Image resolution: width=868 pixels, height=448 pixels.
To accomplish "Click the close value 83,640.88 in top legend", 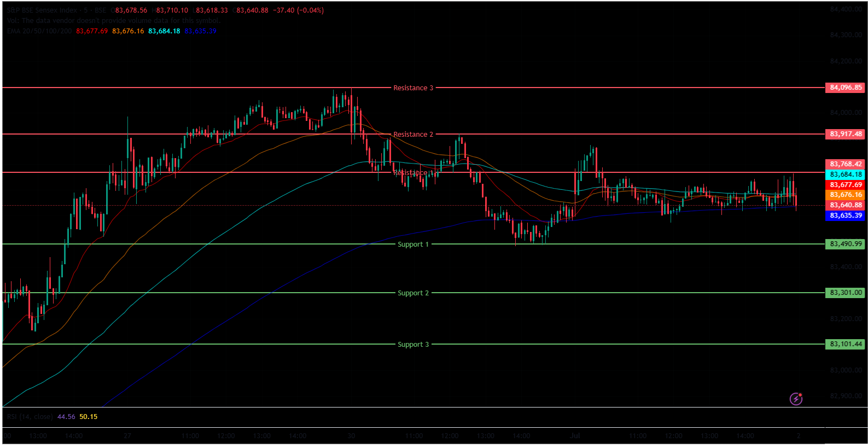I will pyautogui.click(x=252, y=10).
